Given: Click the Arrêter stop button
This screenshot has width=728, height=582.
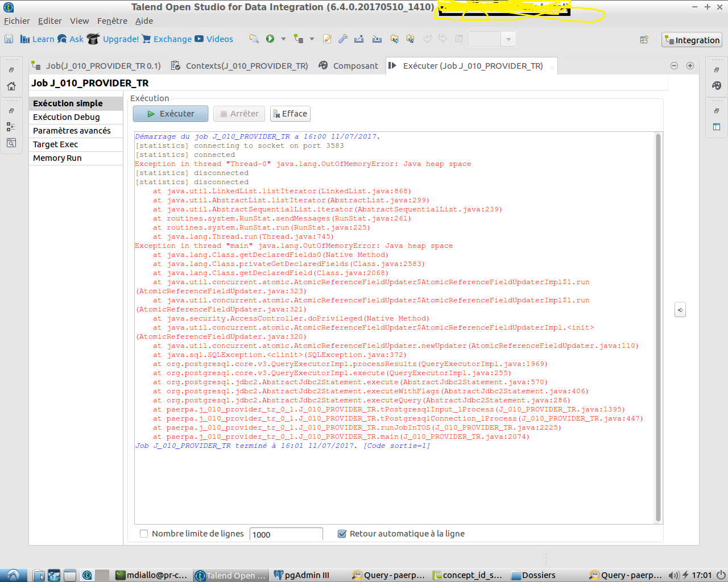Looking at the screenshot, I should click(x=239, y=114).
